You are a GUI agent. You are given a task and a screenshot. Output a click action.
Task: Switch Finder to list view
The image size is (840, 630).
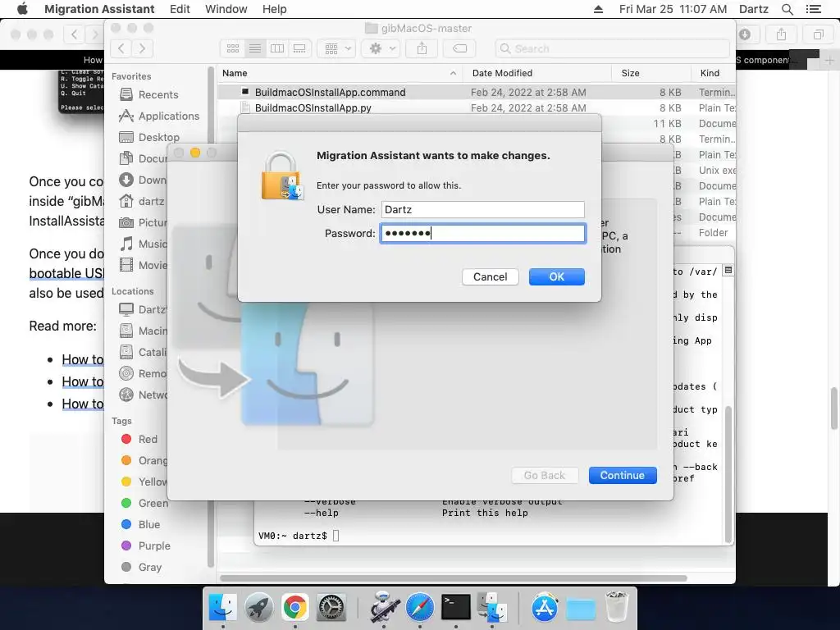click(255, 48)
